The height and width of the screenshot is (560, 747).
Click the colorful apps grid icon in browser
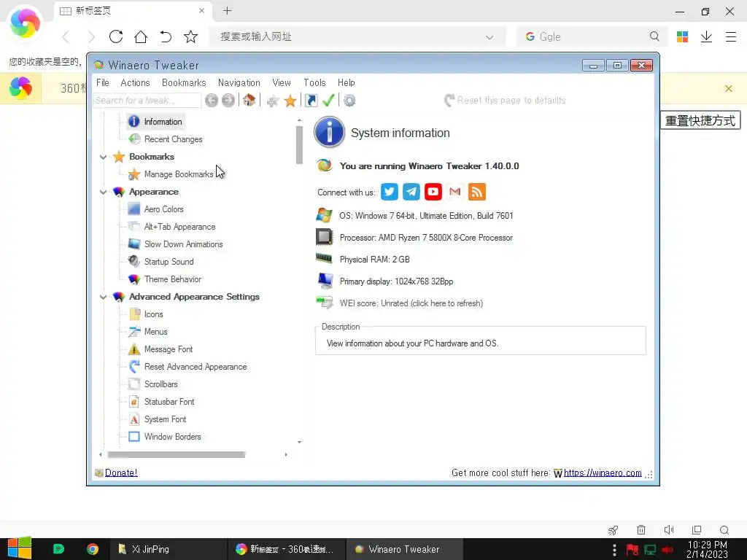click(682, 36)
